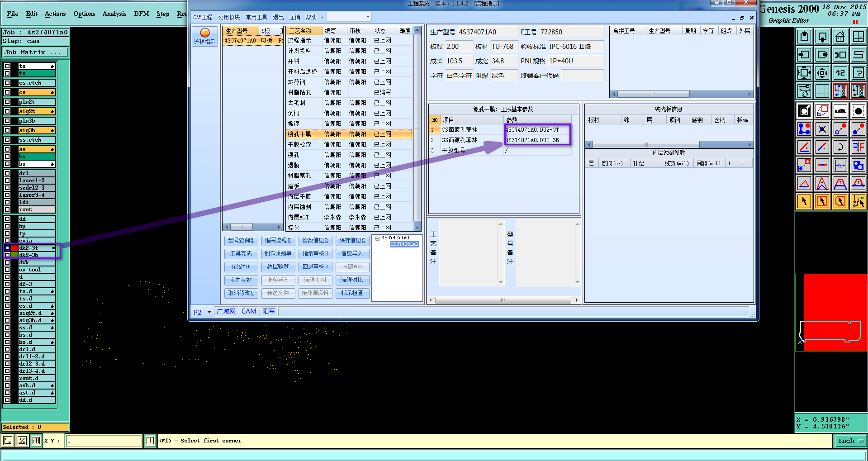Toggle the checkbox for layer cs.etch
The width and height of the screenshot is (868, 461).
(7, 83)
